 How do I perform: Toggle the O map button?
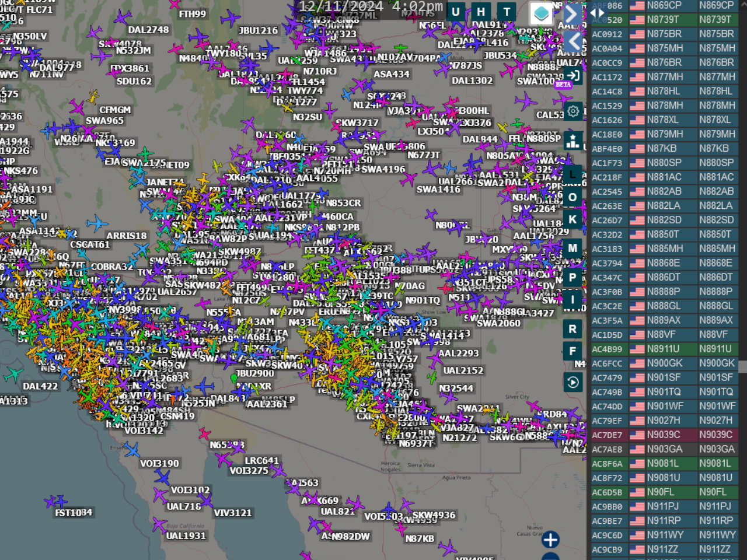(573, 197)
